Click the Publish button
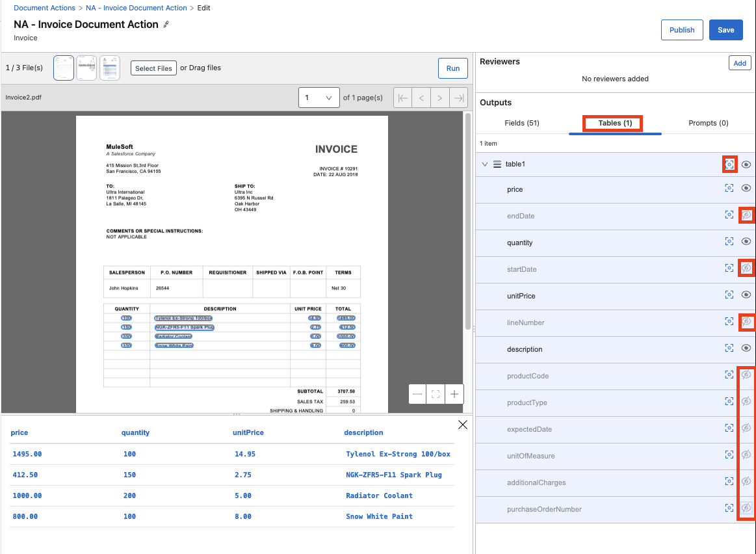Screen dimensions: 756x554 [x=682, y=30]
